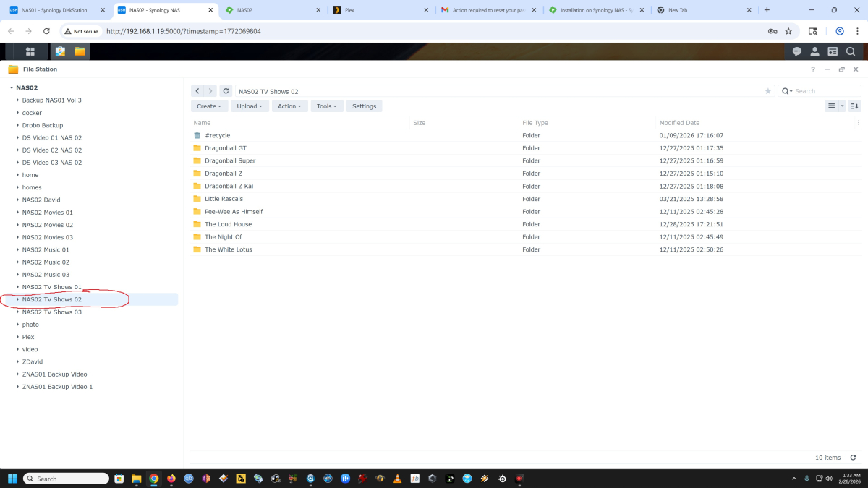Open the Tools dropdown

(x=327, y=106)
